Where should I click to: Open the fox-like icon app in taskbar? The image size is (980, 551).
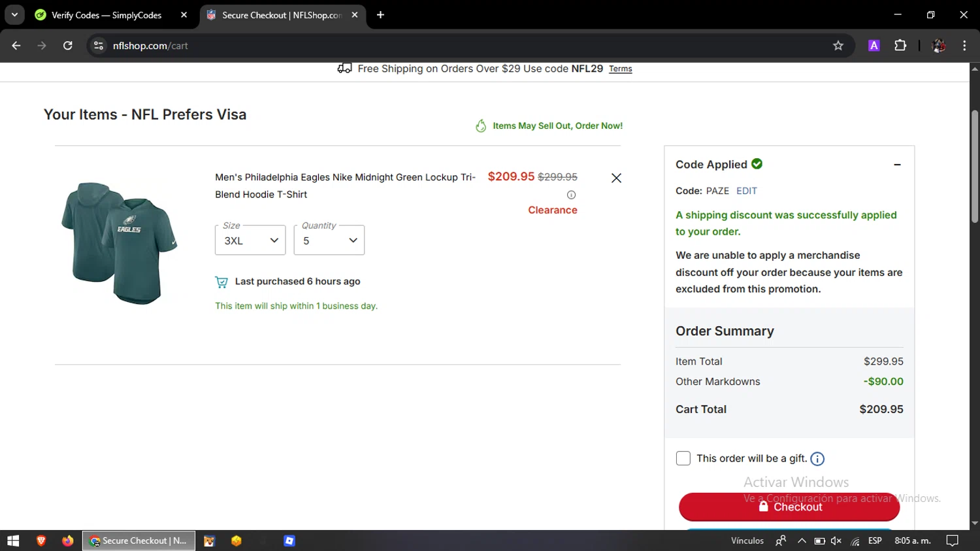[209, 541]
